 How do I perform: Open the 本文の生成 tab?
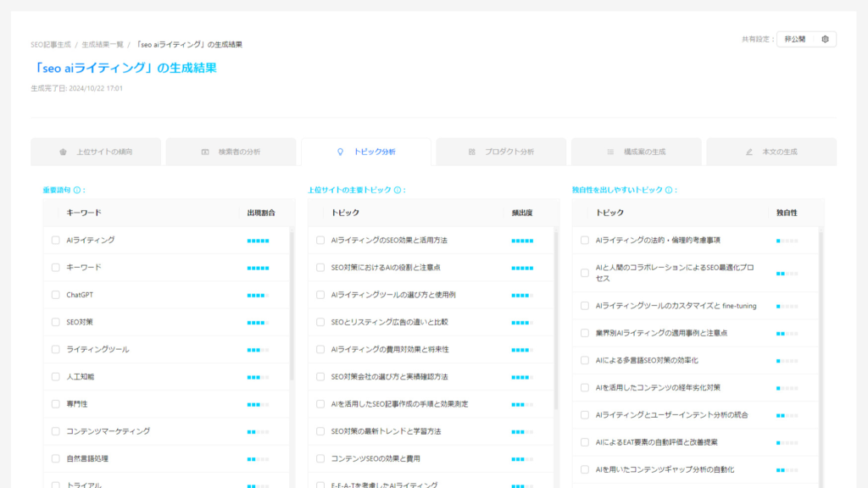(x=771, y=152)
